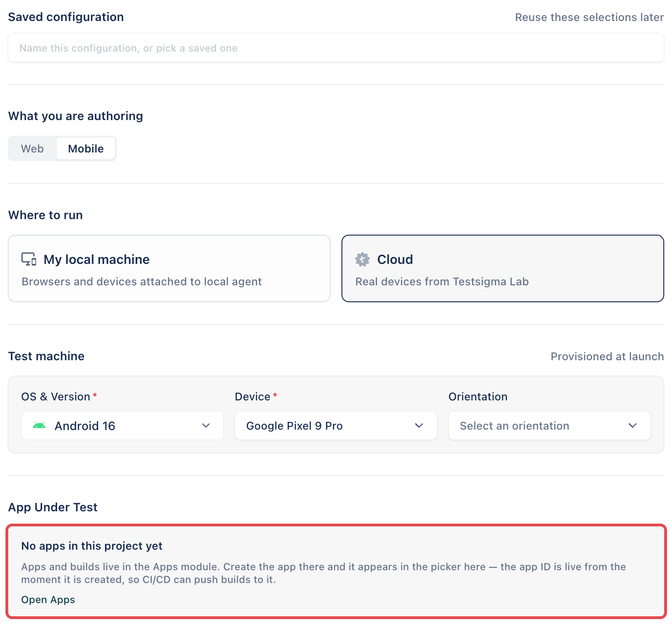
Task: Click 'Browsers and devices attached to local agent' text
Action: click(142, 282)
